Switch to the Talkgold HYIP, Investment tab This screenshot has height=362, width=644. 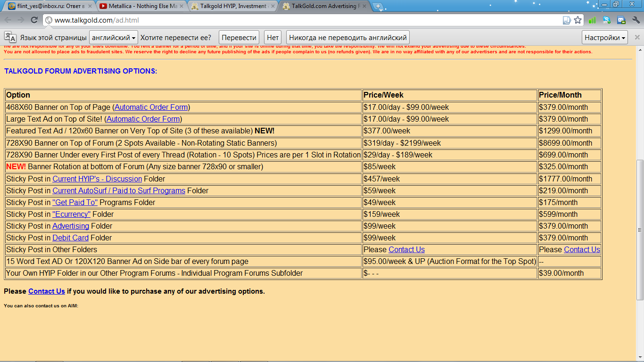[x=232, y=7]
